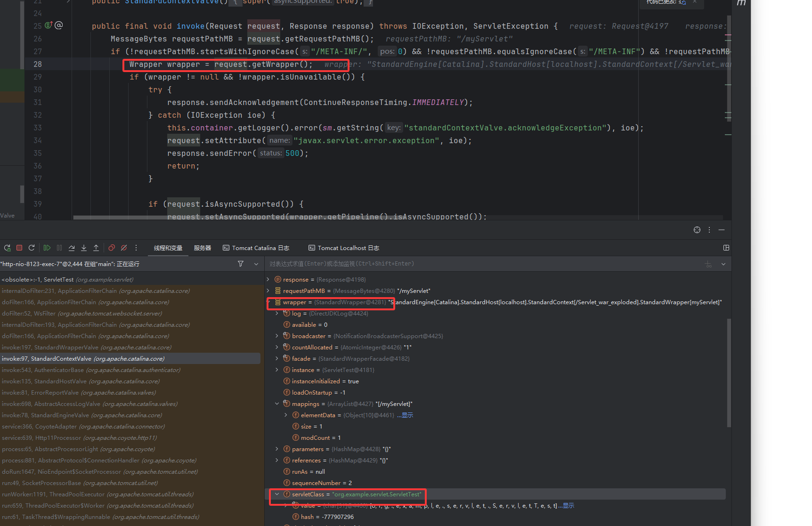Click the thread filter funnel icon
This screenshot has width=812, height=526.
(x=241, y=264)
